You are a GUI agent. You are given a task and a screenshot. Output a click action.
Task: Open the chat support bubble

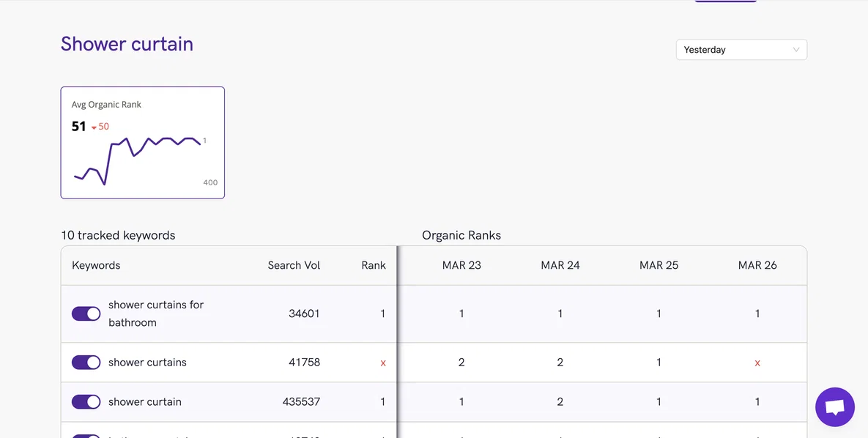click(835, 407)
